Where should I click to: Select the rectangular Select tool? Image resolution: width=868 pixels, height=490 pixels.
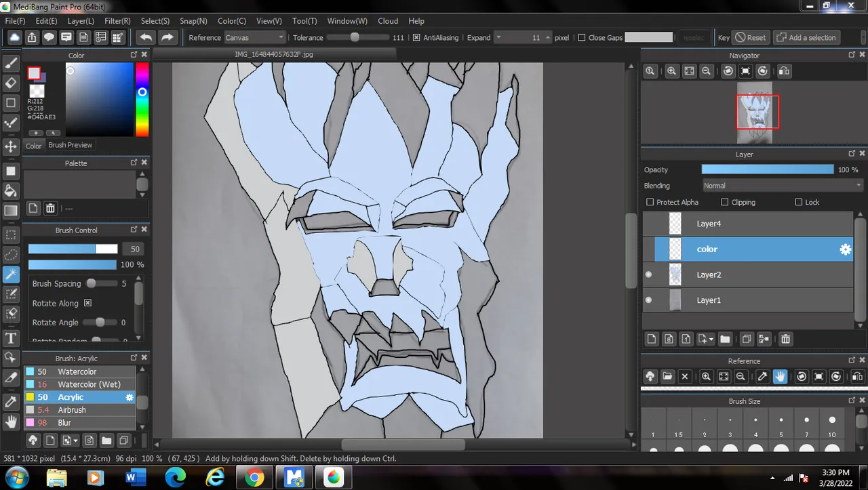tap(11, 235)
